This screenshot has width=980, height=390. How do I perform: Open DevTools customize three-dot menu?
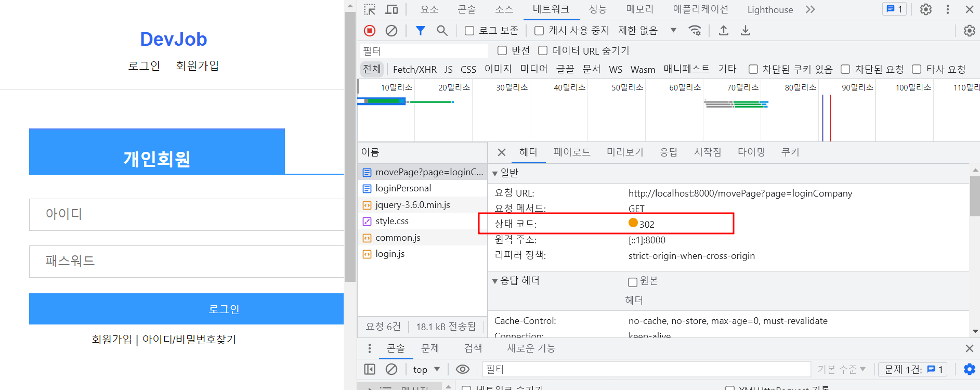coord(948,9)
